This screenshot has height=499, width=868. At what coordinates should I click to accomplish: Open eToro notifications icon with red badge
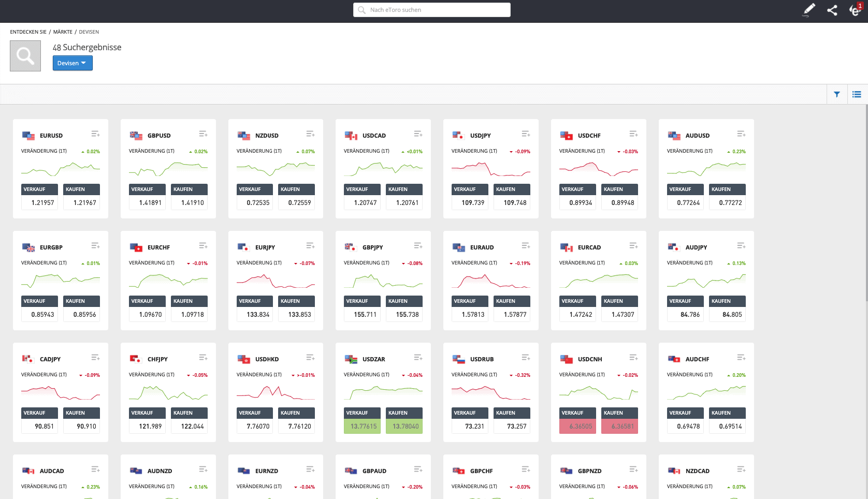[855, 10]
